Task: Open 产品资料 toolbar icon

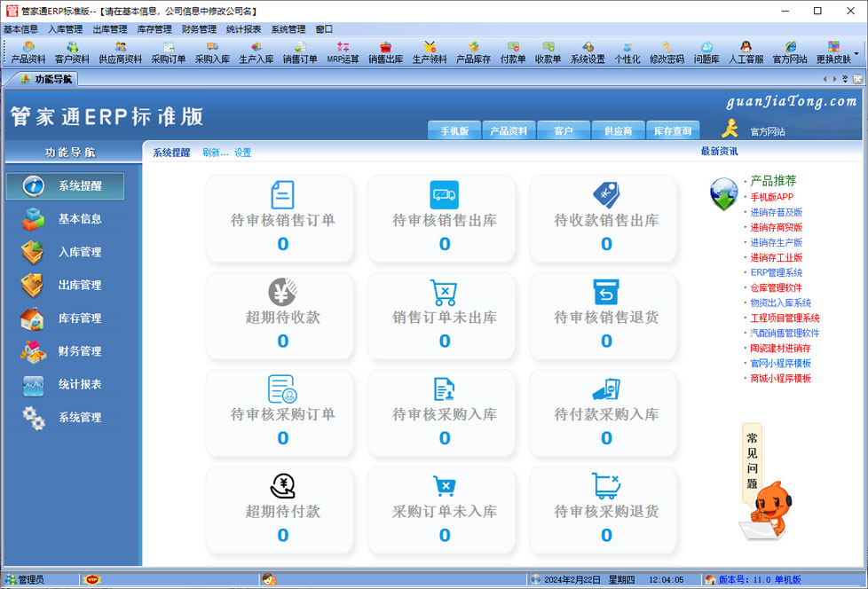Action: [x=28, y=52]
